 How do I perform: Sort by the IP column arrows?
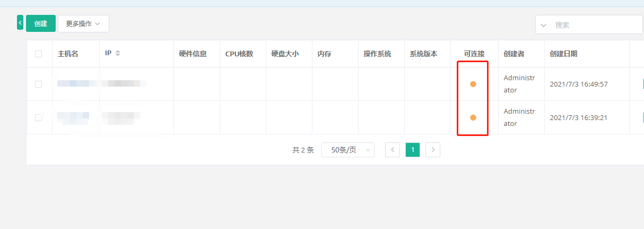tap(118, 54)
